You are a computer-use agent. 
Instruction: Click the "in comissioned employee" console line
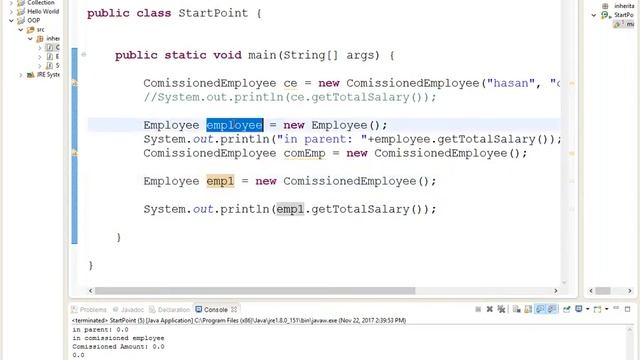tap(118, 338)
